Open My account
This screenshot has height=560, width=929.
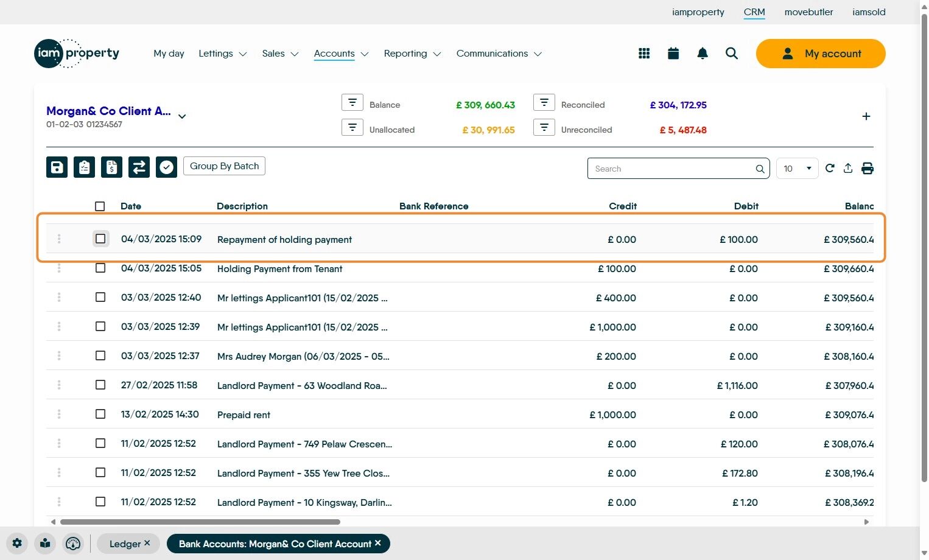(820, 54)
